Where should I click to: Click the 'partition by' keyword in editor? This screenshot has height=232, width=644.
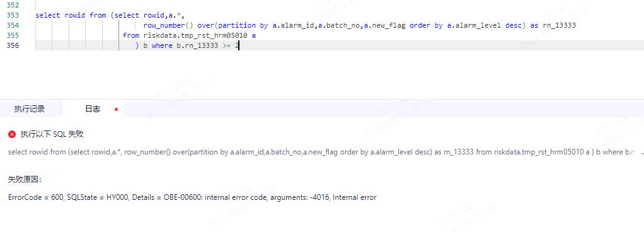[243, 25]
